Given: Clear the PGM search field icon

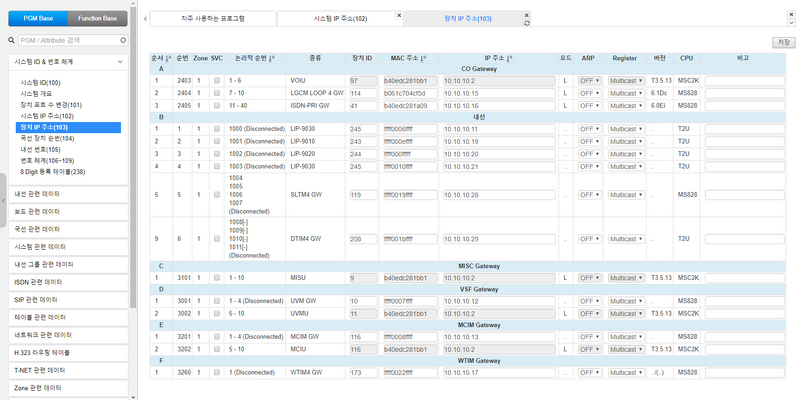Looking at the screenshot, I should (x=123, y=40).
